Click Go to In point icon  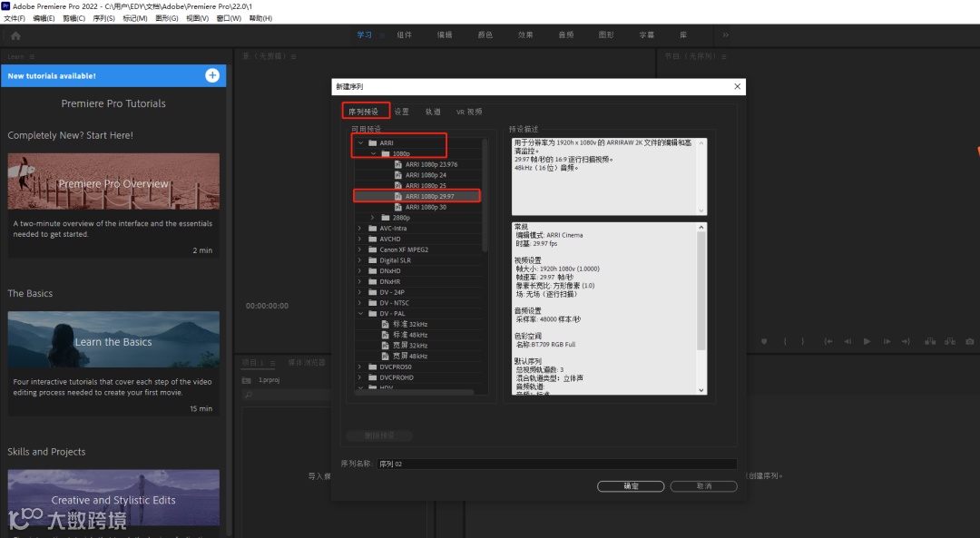pos(828,341)
